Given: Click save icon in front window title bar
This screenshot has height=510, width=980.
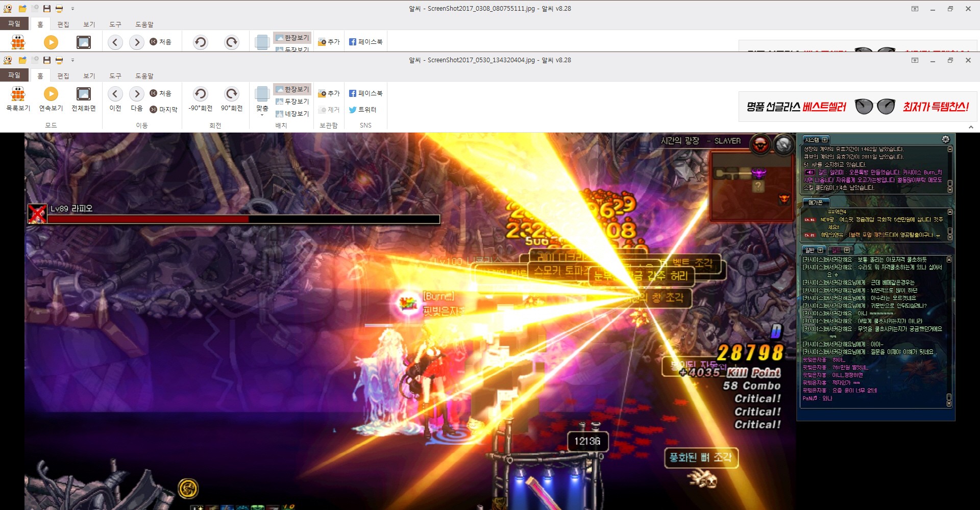Looking at the screenshot, I should [47, 60].
